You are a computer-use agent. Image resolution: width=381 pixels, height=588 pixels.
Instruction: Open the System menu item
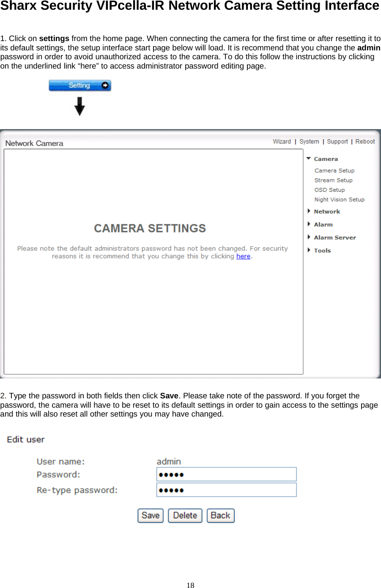coord(309,141)
